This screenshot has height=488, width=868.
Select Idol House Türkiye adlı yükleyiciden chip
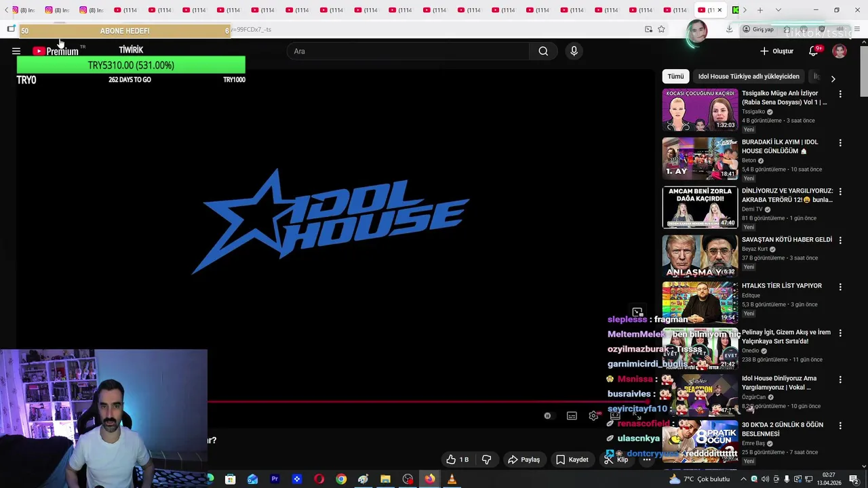point(749,77)
